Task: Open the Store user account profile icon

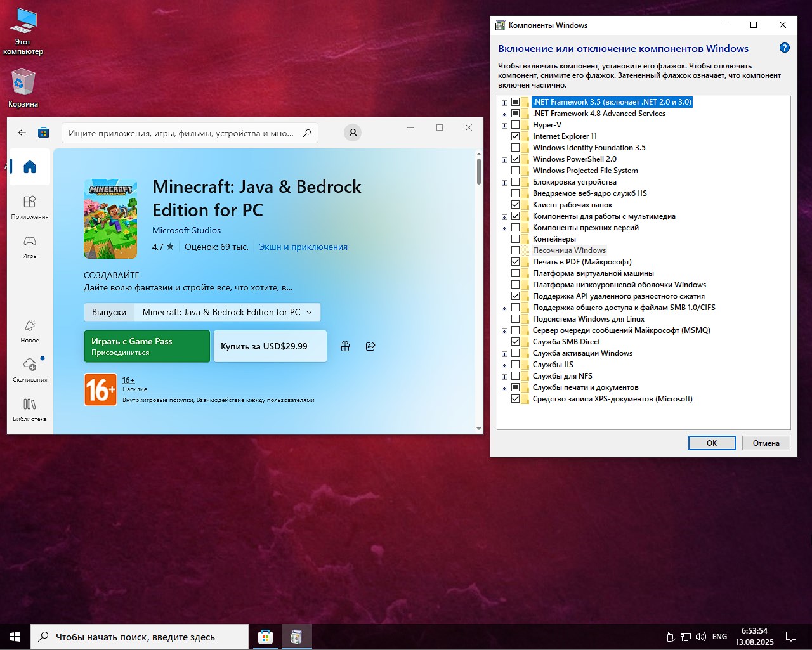Action: point(353,133)
